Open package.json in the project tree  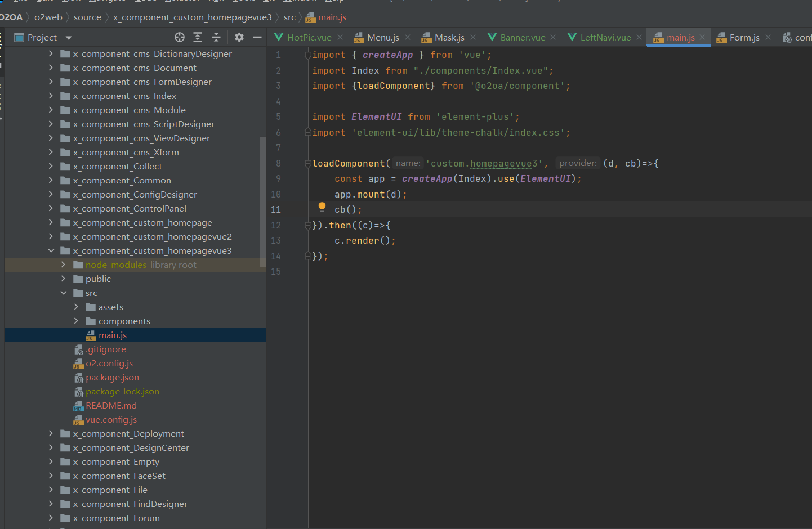(x=112, y=378)
